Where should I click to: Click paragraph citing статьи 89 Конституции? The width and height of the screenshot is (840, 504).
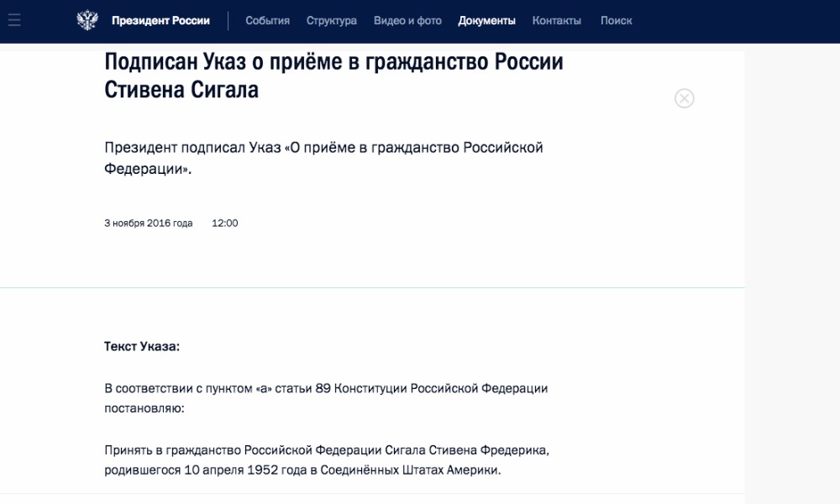[326, 397]
